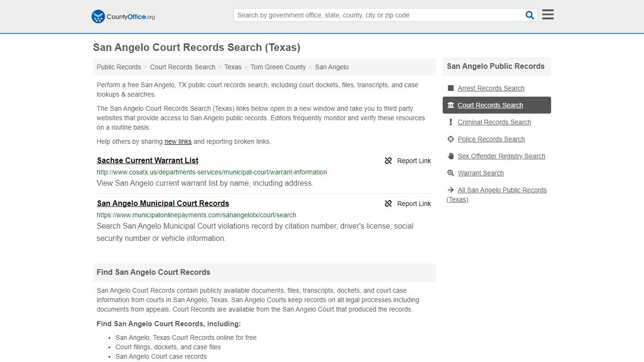The image size is (644, 362).
Task: Report Link for San Angelo Municipal Court Records
Action: pos(408,204)
